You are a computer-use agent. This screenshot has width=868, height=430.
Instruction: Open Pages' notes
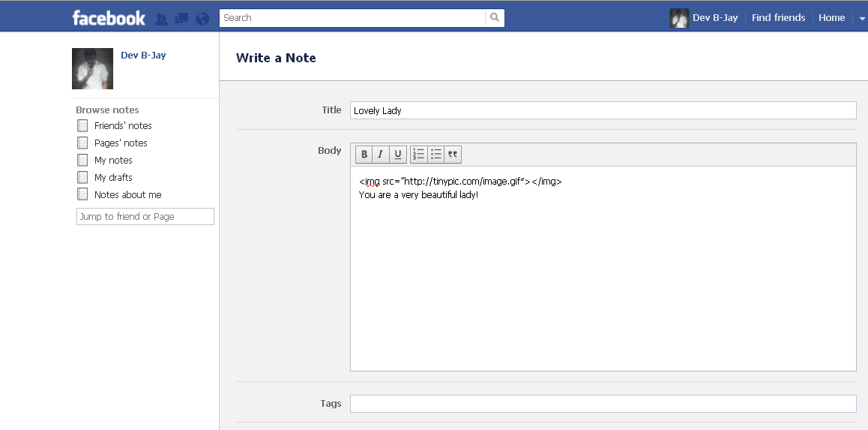(121, 143)
